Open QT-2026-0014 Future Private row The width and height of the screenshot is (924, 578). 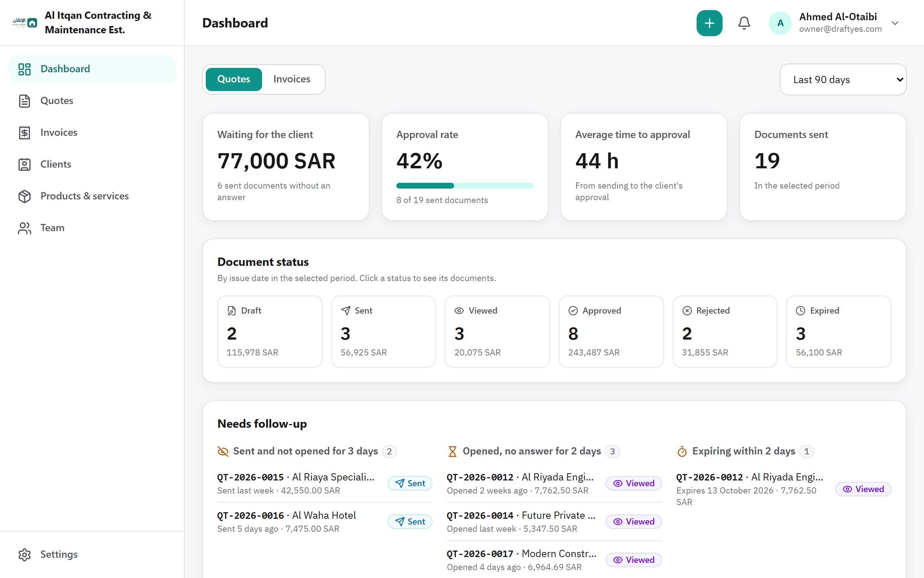coord(554,522)
